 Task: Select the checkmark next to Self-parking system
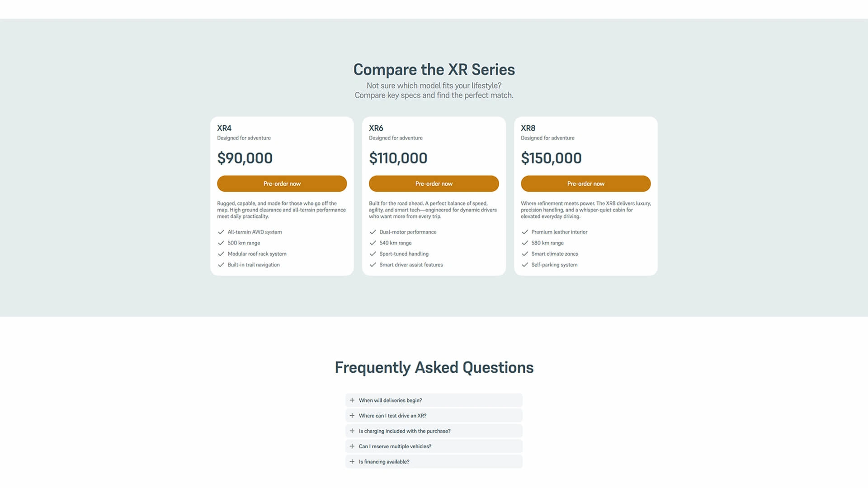(x=525, y=264)
